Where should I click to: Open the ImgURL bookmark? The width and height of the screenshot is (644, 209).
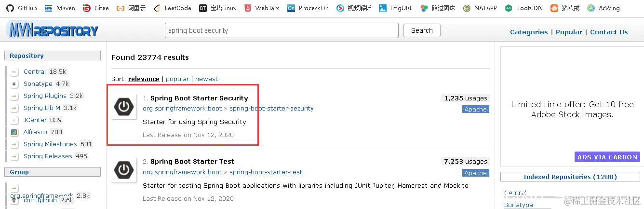pyautogui.click(x=395, y=8)
